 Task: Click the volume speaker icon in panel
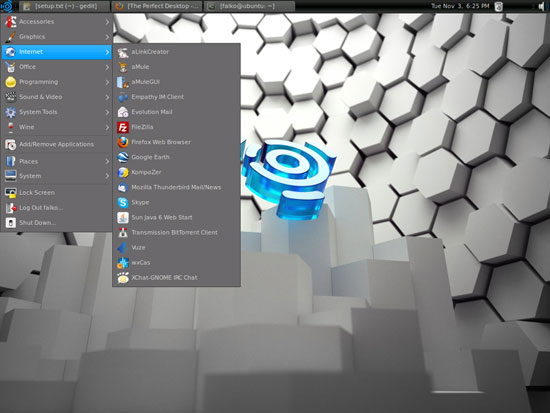coord(542,6)
